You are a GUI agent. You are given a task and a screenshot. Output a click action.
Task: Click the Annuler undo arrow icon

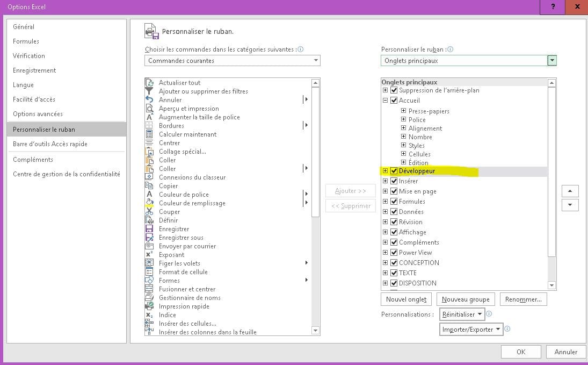149,100
